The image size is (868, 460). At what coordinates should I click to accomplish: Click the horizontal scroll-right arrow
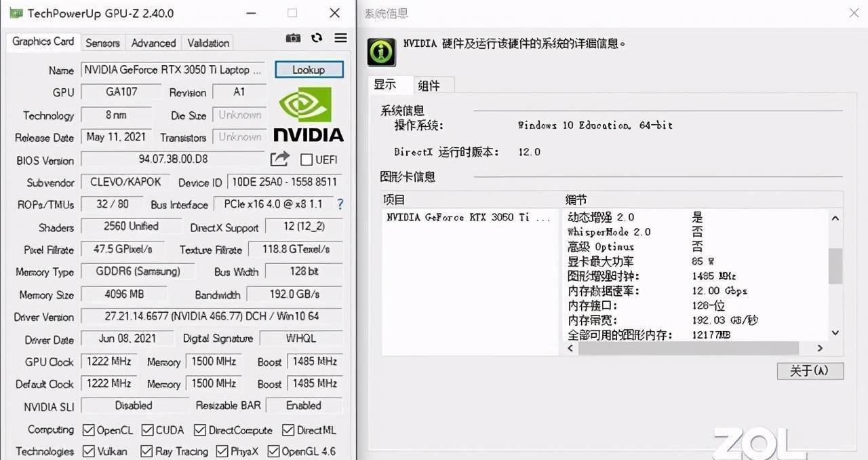pos(820,348)
